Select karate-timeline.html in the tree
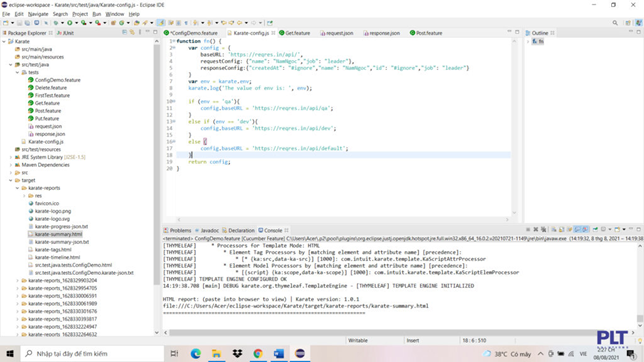The height and width of the screenshot is (362, 644). (x=53, y=257)
